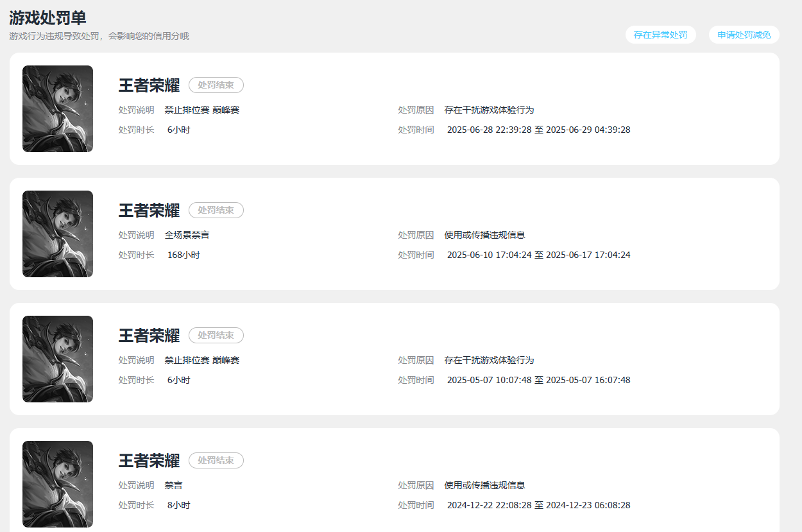
Task: Toggle the 处罚结束 pill on the 全场景禁言 card
Action: 216,210
